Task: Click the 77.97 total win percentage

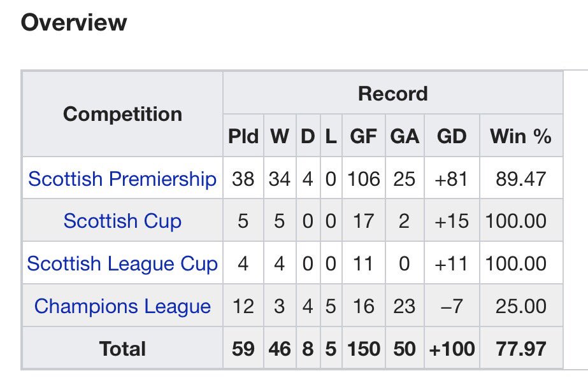Action: tap(521, 349)
